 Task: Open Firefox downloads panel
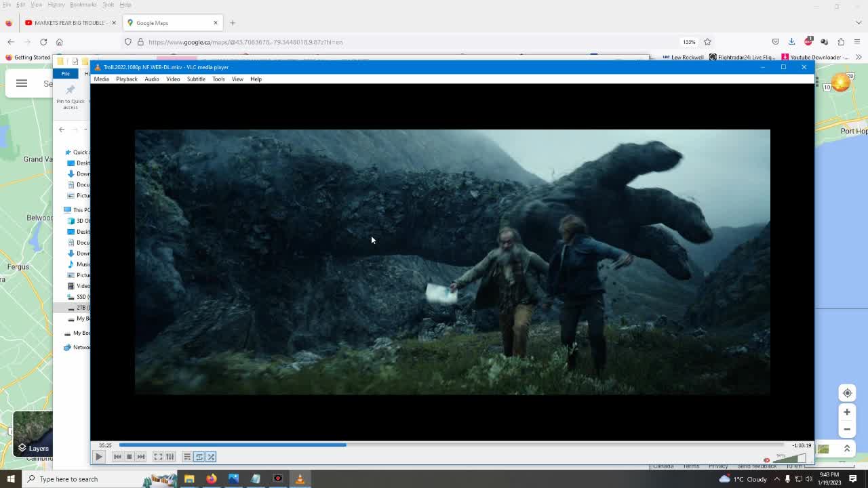click(791, 42)
